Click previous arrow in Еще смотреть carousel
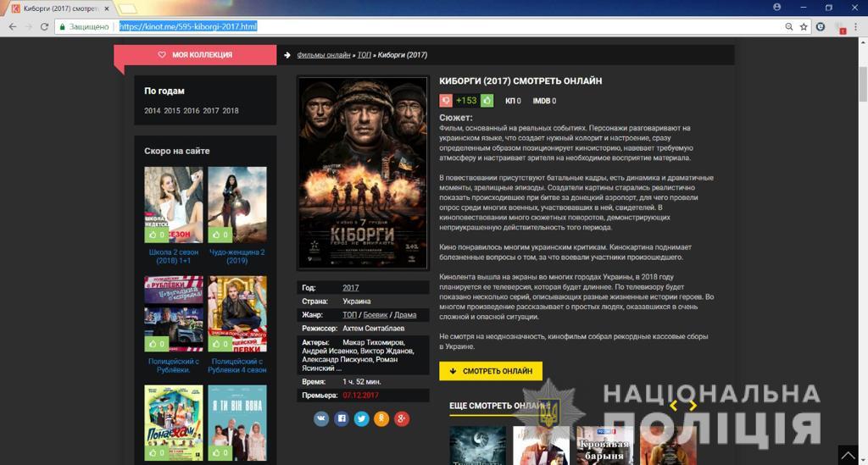Image resolution: width=868 pixels, height=465 pixels. tap(674, 406)
